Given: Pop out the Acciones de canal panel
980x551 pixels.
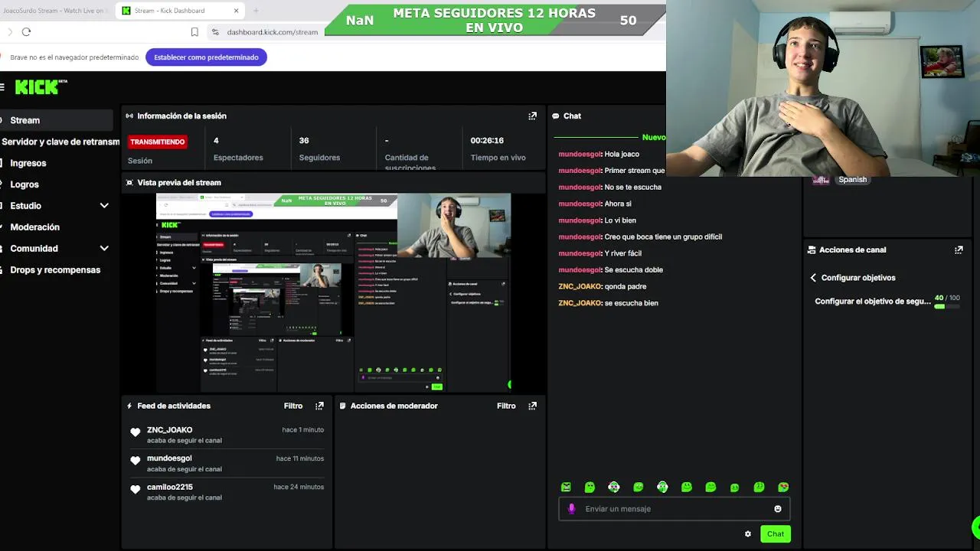Looking at the screenshot, I should click(x=959, y=249).
